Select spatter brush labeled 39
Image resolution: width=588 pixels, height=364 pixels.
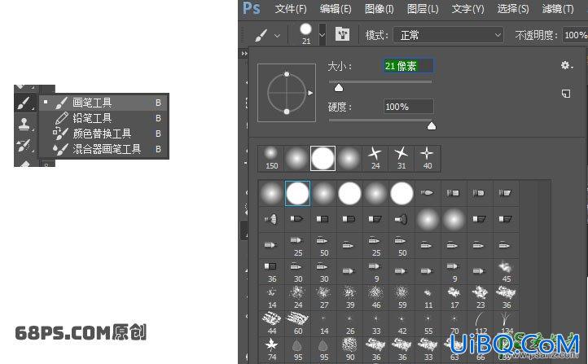click(x=350, y=297)
